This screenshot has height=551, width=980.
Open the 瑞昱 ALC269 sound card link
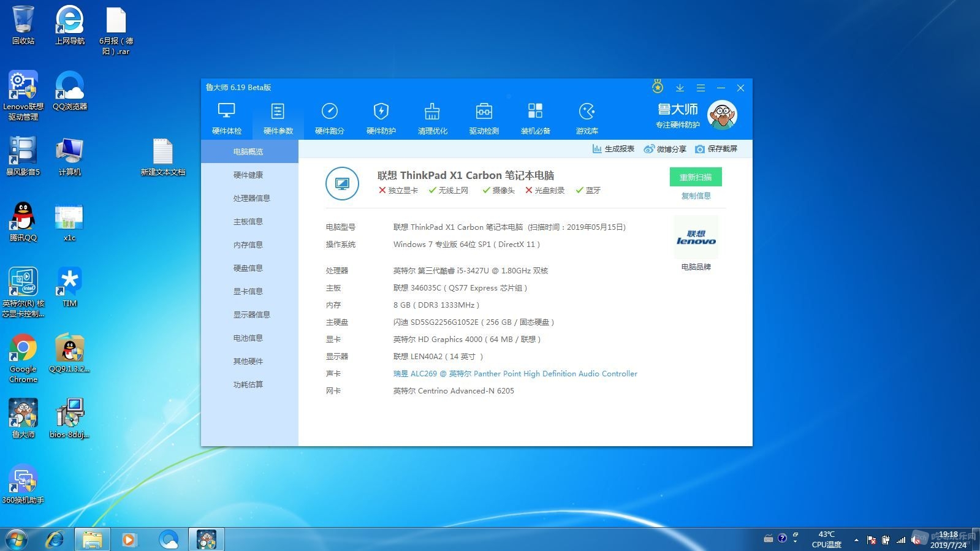tap(515, 374)
